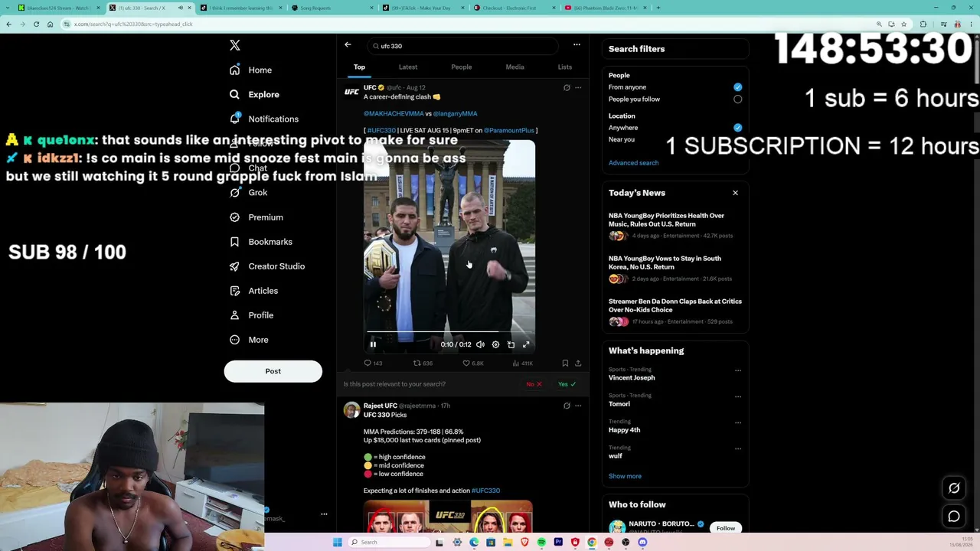Screen dimensions: 980x551
Task: Open more options for wulf trend
Action: point(738,448)
